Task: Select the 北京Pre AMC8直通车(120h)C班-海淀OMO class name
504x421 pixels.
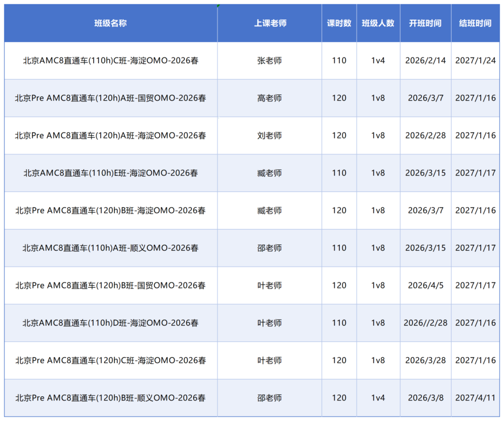Action: [110, 360]
